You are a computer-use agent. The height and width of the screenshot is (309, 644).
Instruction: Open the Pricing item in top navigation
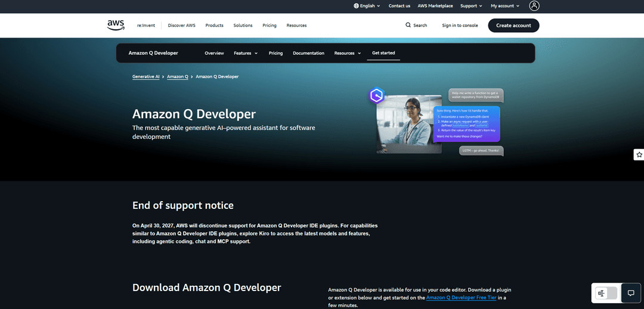point(270,26)
